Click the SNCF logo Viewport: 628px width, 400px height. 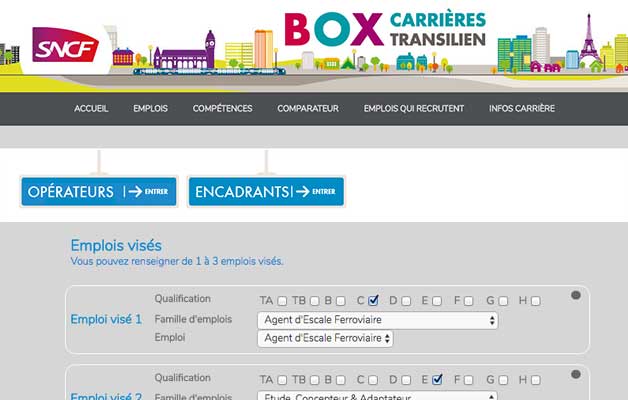point(65,44)
